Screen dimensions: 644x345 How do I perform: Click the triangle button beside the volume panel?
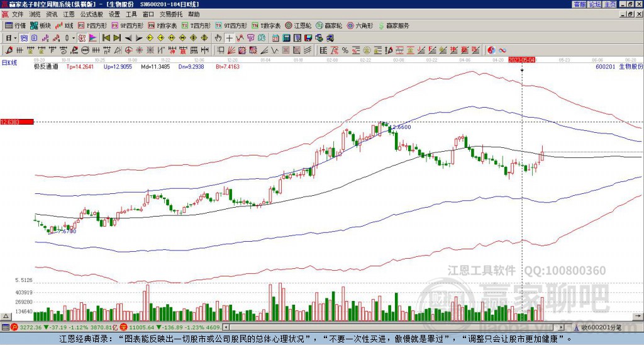(x=6, y=316)
